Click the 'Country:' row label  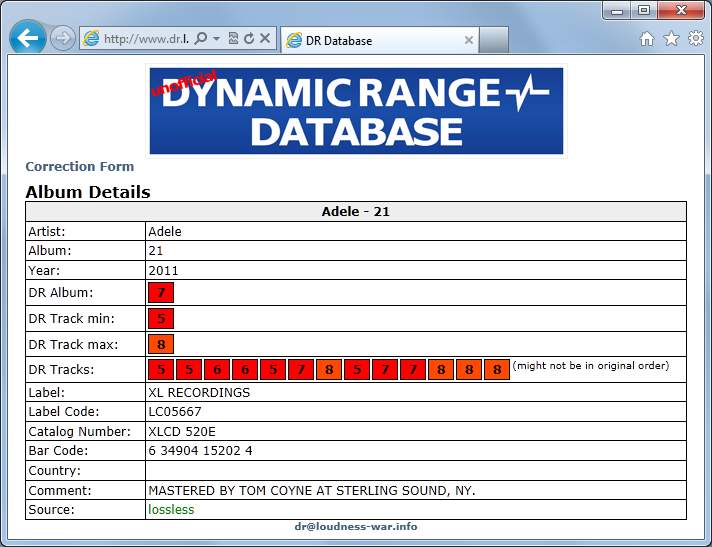pos(54,471)
